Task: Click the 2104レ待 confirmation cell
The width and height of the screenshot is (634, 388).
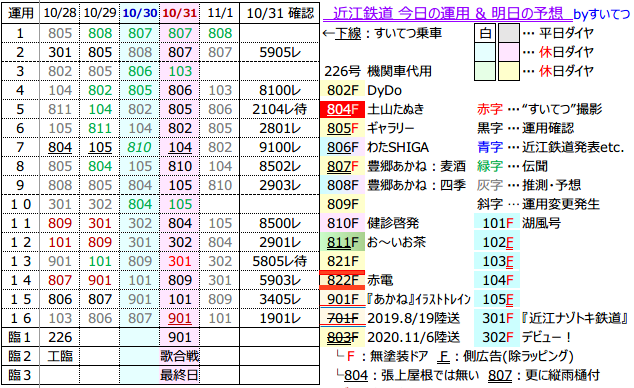Action: point(280,109)
